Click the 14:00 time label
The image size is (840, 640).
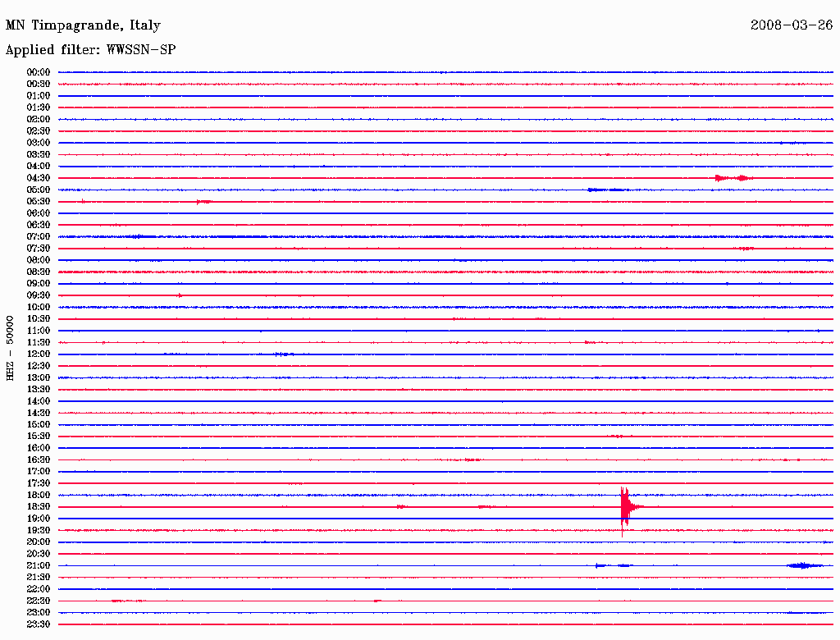pos(39,401)
